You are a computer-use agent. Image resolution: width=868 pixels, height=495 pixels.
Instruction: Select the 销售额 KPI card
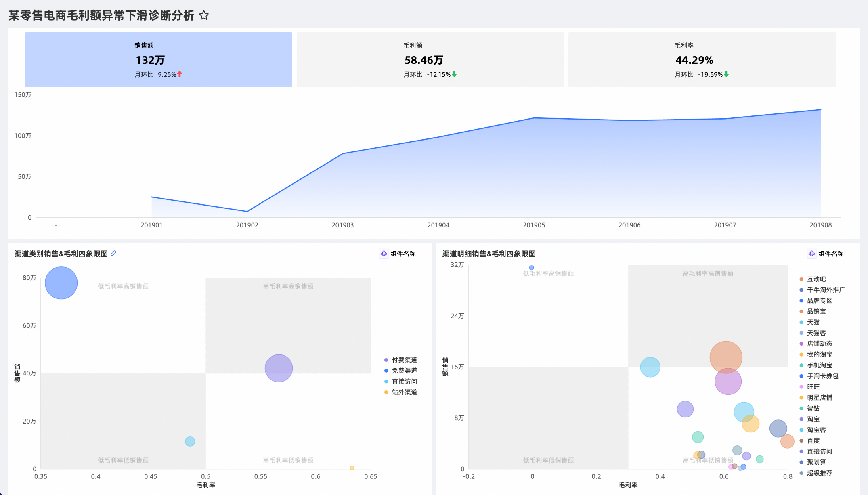159,60
